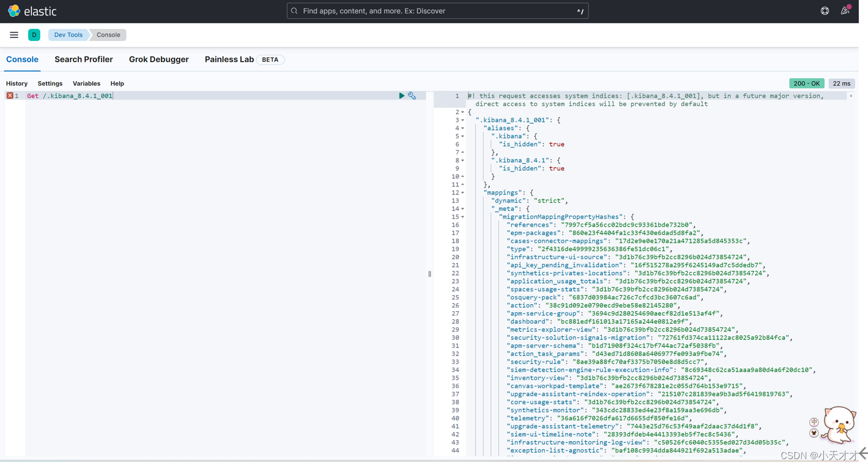Collapse the fold arrow at output line 2
The height and width of the screenshot is (466, 868).
[x=463, y=112]
